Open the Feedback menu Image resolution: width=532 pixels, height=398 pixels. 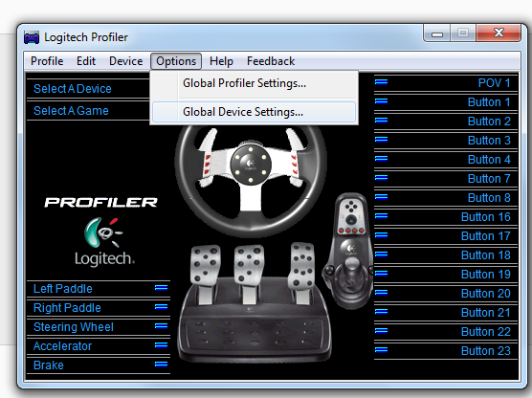[271, 61]
